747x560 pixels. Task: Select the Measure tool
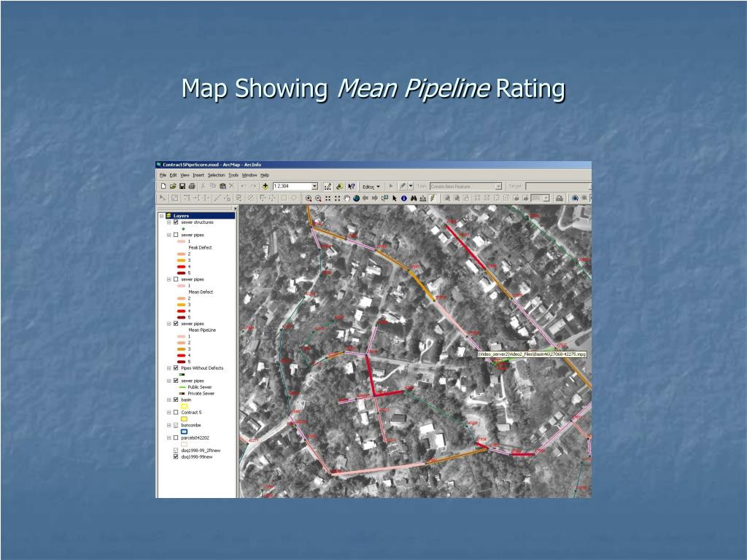pyautogui.click(x=422, y=198)
